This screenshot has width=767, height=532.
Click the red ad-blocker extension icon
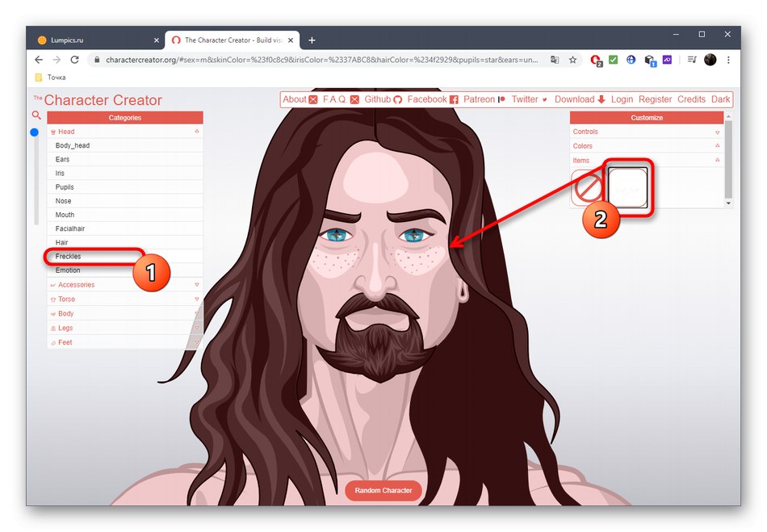tap(596, 61)
